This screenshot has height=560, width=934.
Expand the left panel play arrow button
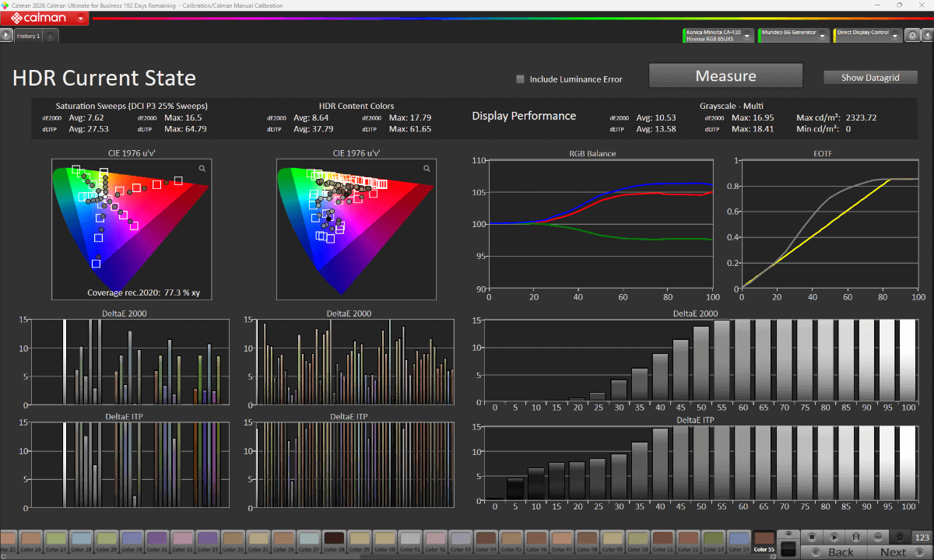click(6, 36)
